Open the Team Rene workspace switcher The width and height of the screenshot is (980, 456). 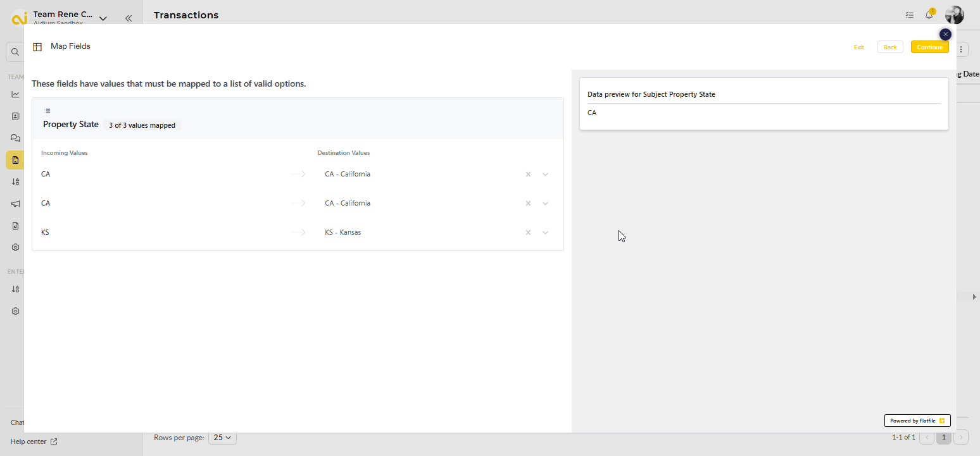click(x=68, y=18)
